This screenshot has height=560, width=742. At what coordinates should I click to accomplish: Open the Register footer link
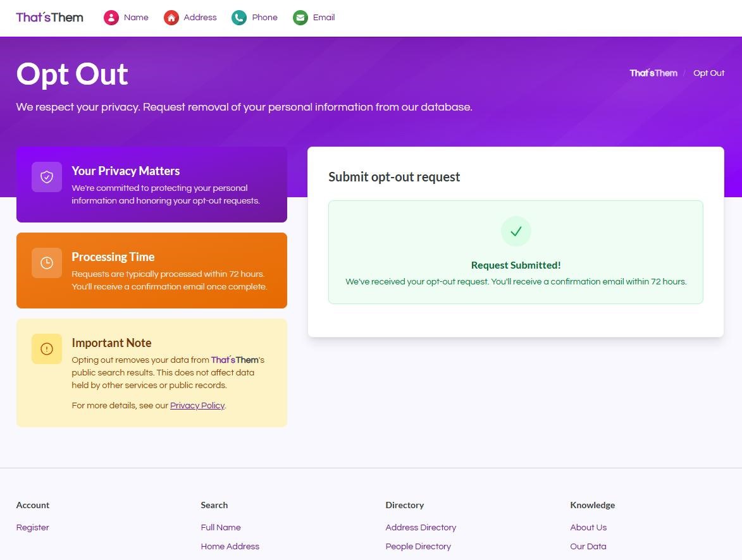point(33,527)
